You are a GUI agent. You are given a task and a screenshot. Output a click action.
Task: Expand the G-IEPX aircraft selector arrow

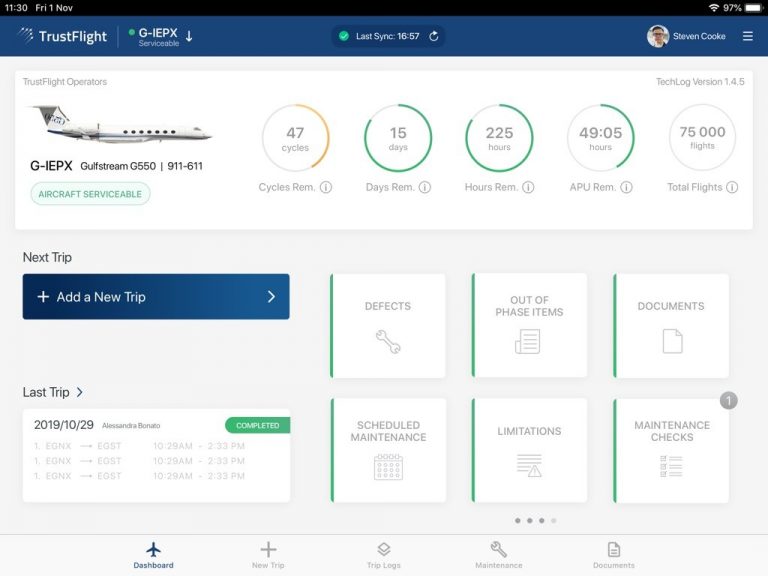pos(189,36)
